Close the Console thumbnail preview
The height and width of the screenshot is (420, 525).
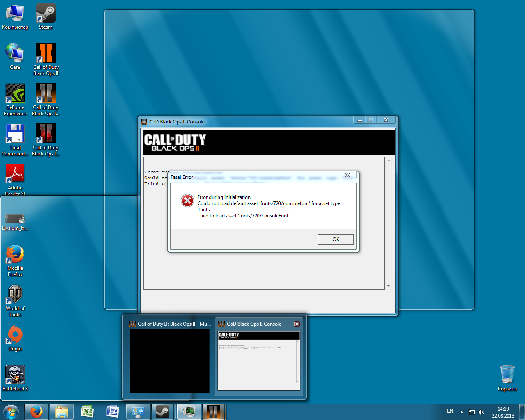(297, 324)
